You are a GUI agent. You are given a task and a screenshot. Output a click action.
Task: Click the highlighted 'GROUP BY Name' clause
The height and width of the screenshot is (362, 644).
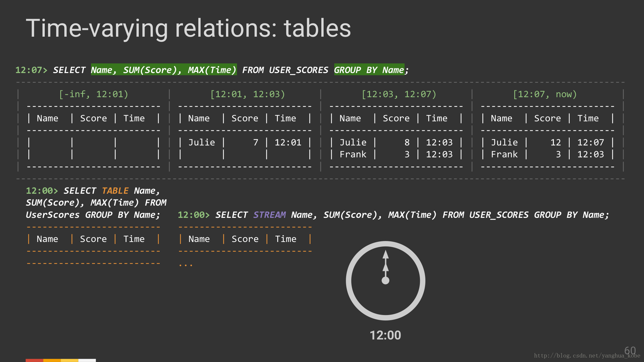[369, 70]
